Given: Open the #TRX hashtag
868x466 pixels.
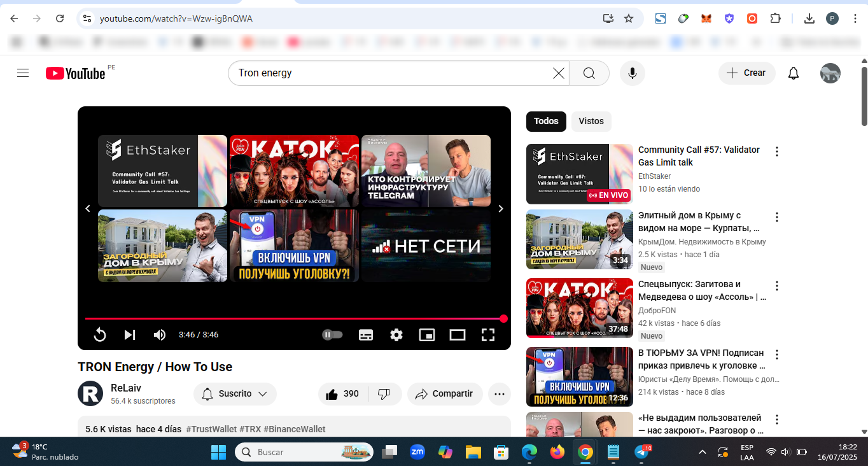Looking at the screenshot, I should pos(250,429).
